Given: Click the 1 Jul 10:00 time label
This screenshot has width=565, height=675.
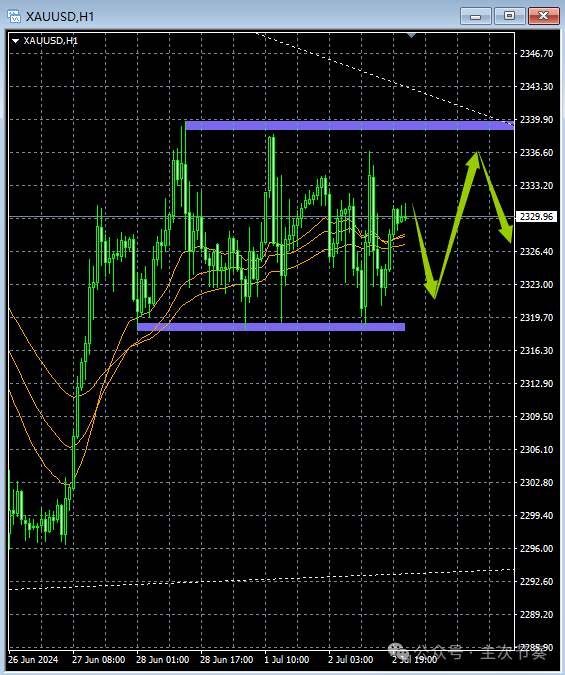Looking at the screenshot, I should click(286, 660).
